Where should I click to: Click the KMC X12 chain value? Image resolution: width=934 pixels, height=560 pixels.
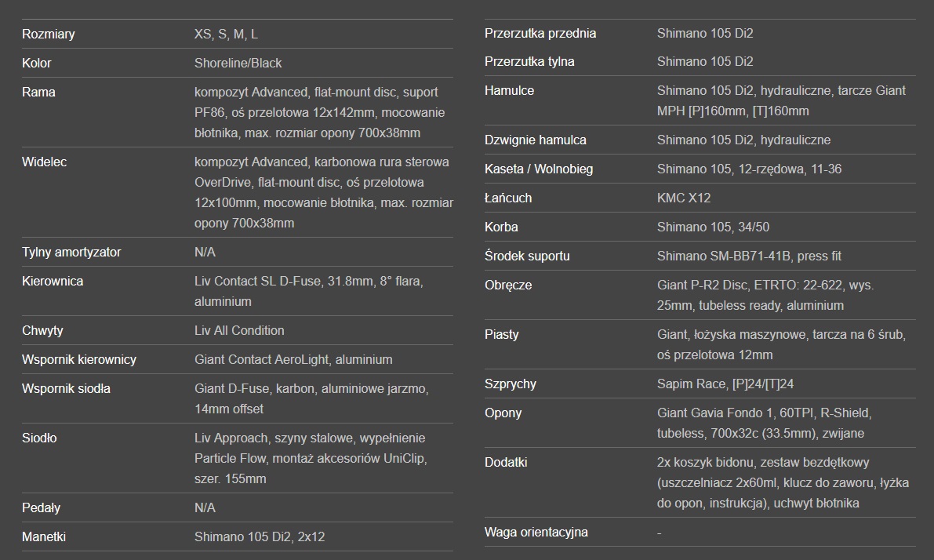(684, 198)
